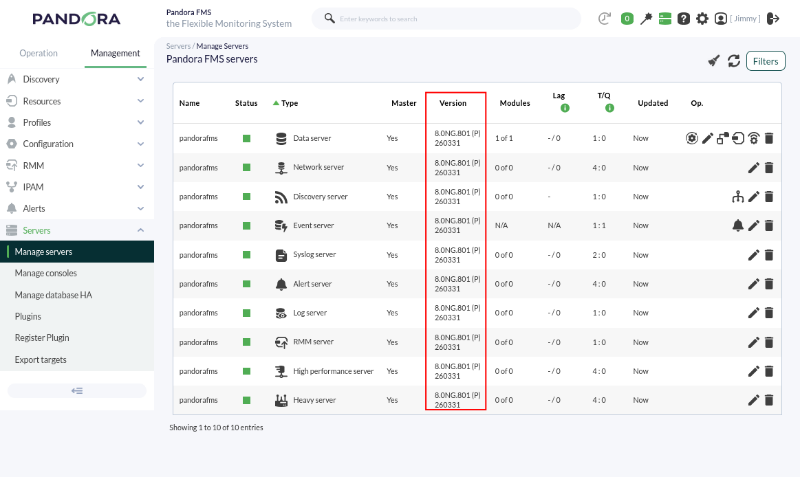Expand the Configuration menu chevron
800x477 pixels.
tap(140, 144)
